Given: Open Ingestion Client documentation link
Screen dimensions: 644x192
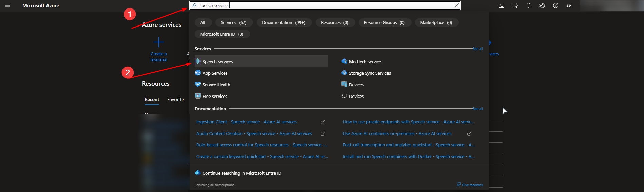Looking at the screenshot, I should [246, 122].
